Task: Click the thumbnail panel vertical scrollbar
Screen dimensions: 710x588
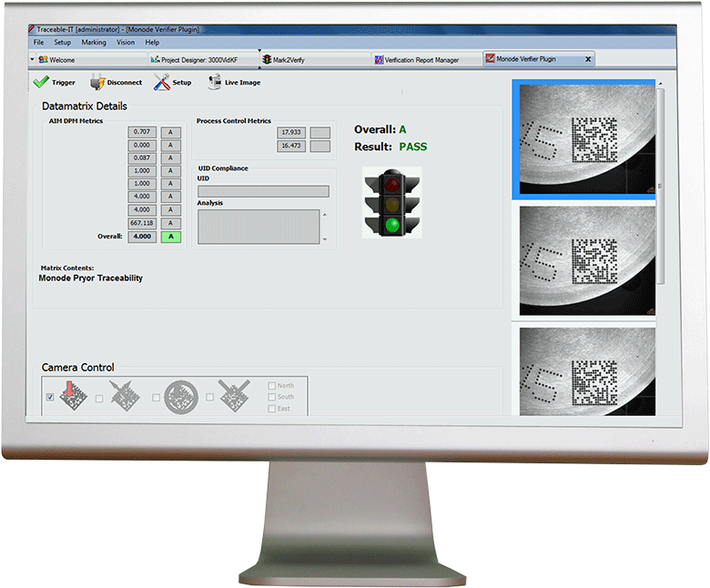Action: pos(661,186)
